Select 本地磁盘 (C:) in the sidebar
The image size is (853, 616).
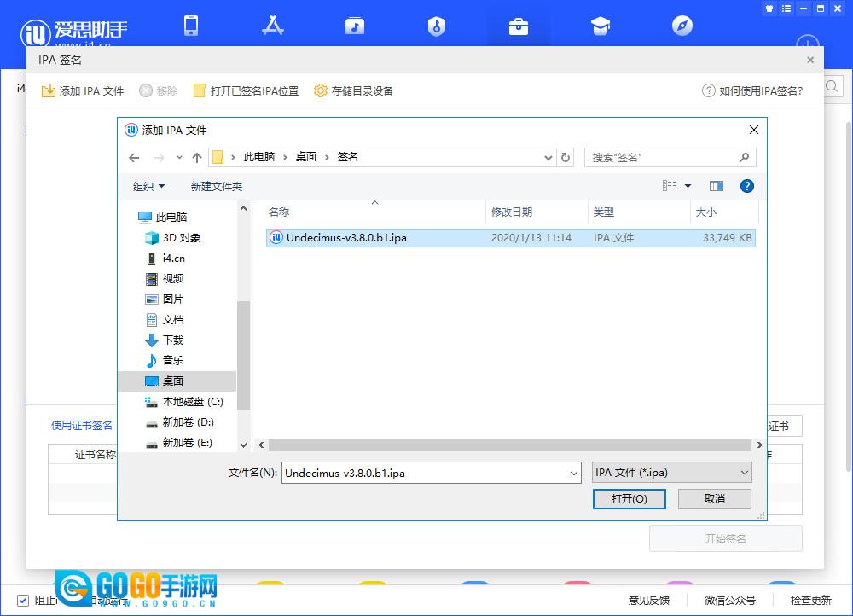[192, 402]
